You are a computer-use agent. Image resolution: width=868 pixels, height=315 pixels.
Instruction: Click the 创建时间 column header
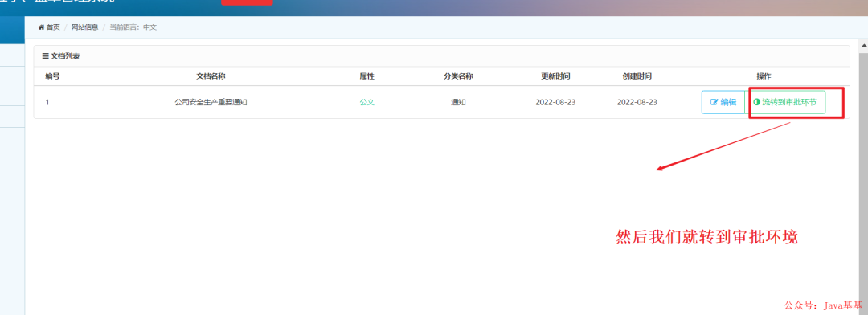click(637, 76)
